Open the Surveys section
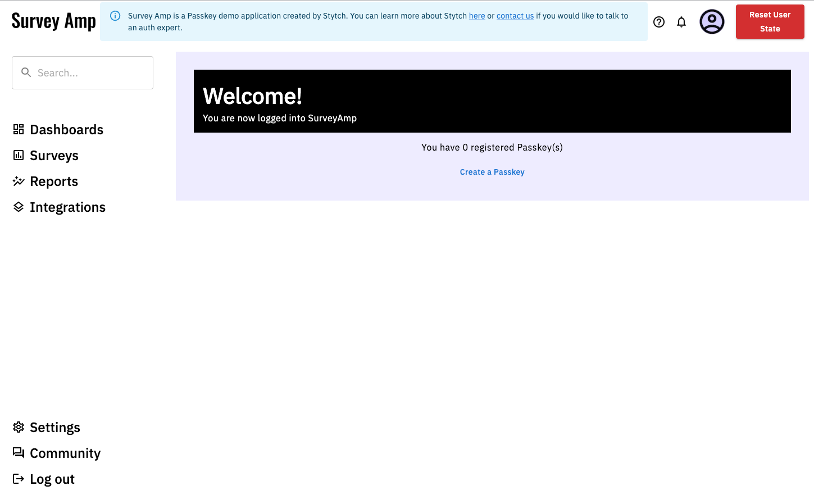The height and width of the screenshot is (504, 814). (54, 156)
